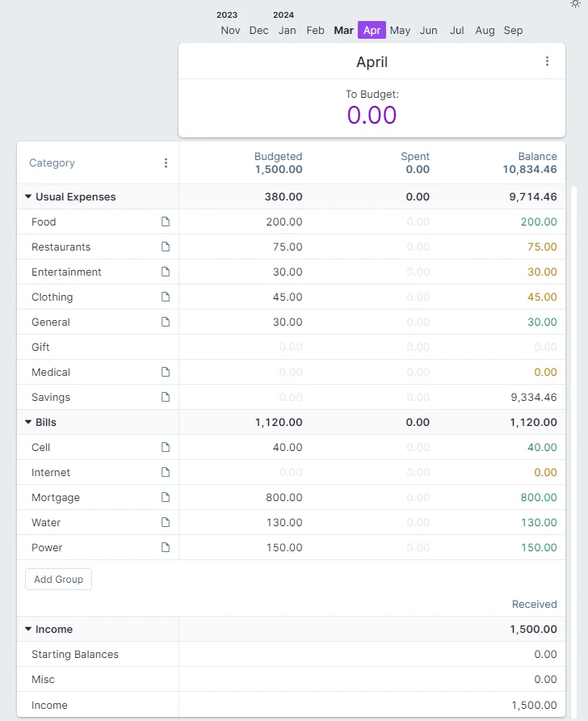
Task: Click the vertical scrollbar on the right
Action: point(574,364)
